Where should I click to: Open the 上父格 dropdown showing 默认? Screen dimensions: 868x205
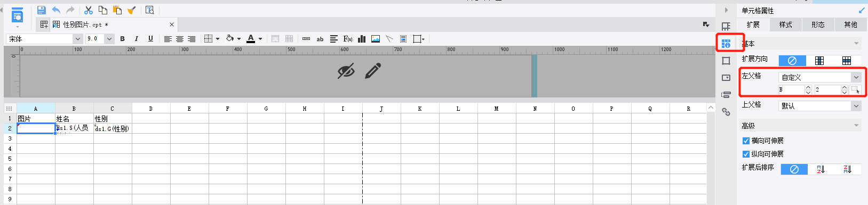coord(819,106)
